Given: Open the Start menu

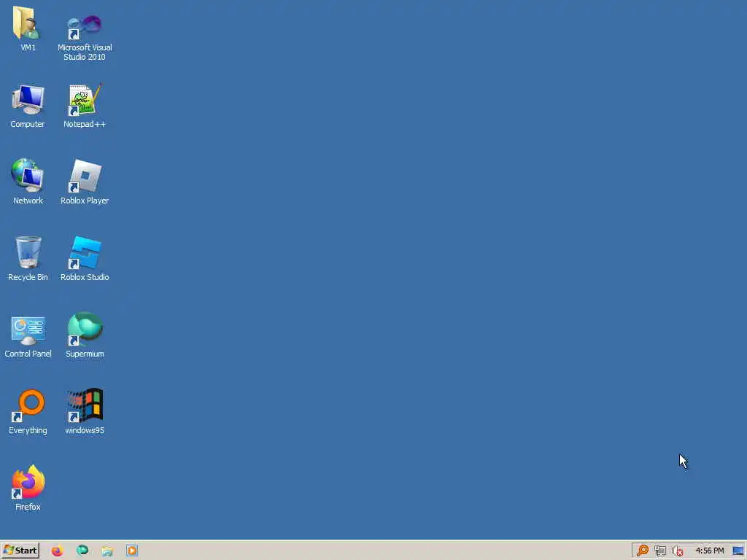Looking at the screenshot, I should point(20,551).
